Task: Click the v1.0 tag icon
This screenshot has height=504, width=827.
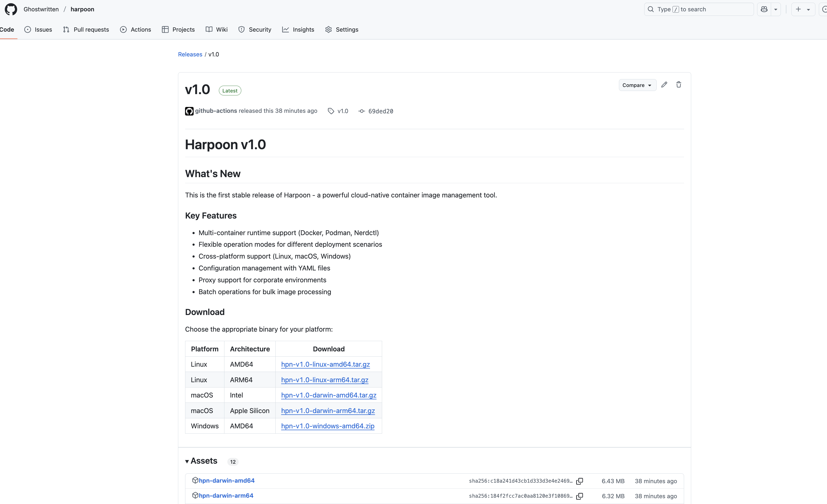Action: pyautogui.click(x=331, y=111)
